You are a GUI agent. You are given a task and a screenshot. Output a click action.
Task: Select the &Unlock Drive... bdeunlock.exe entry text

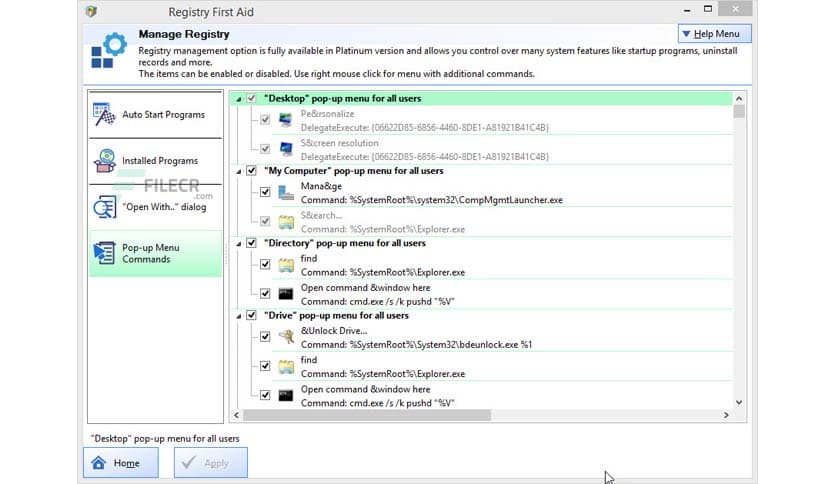(416, 337)
